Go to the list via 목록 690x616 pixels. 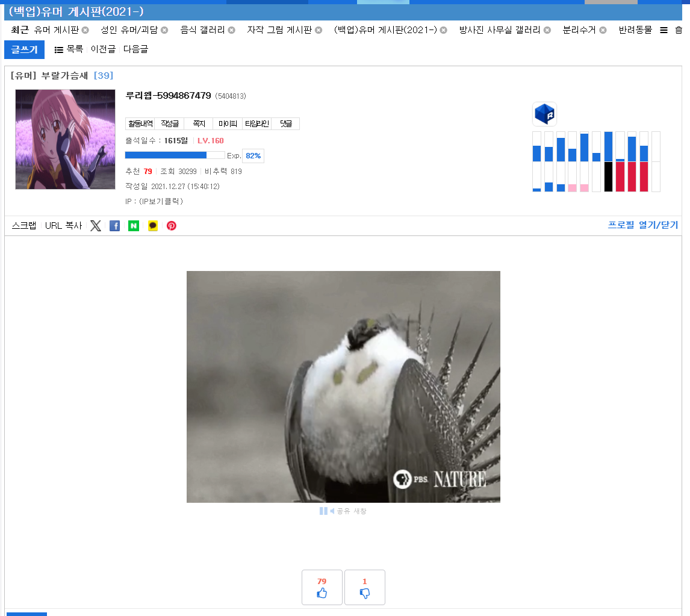[69, 49]
